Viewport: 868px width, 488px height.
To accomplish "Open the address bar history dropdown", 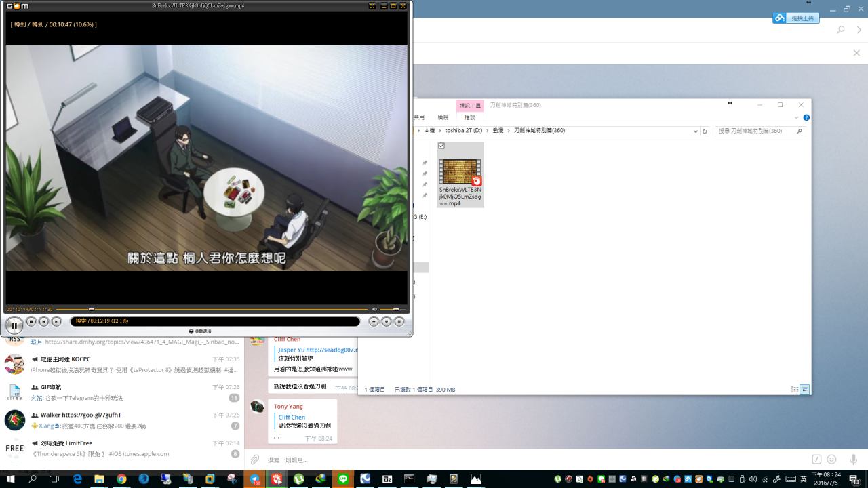I will (695, 131).
